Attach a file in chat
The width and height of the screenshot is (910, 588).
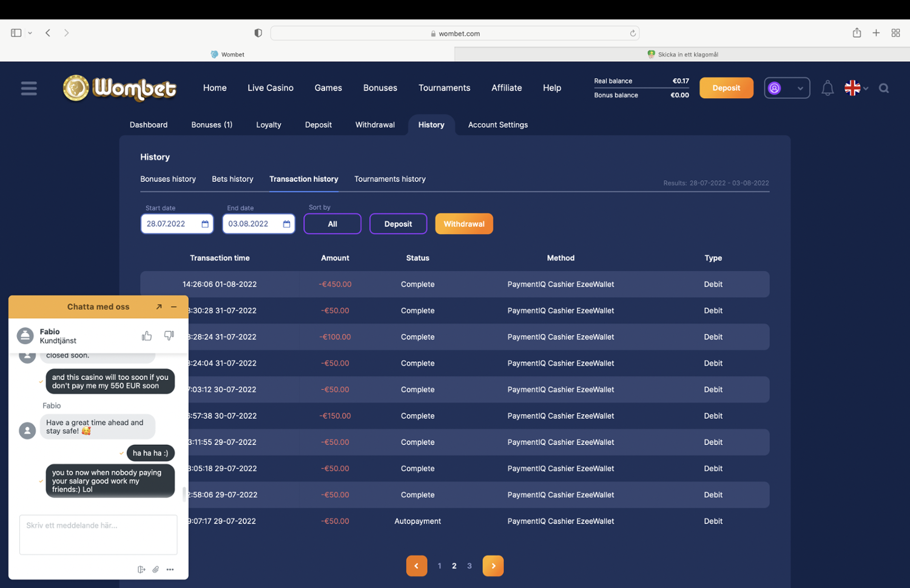tap(156, 569)
